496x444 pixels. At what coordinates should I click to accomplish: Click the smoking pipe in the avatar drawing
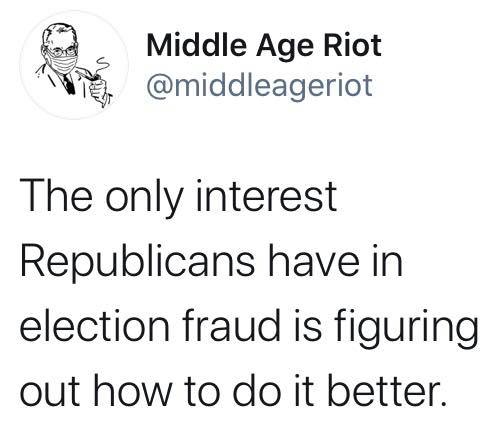click(x=88, y=76)
